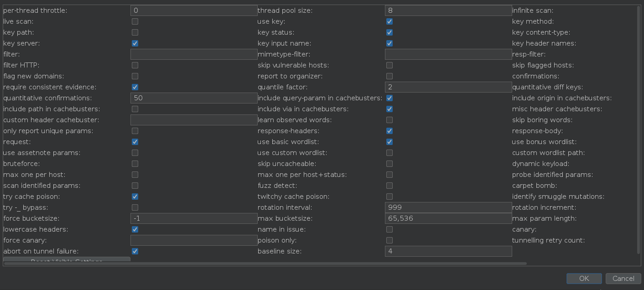Check the bruteforce option

click(135, 164)
